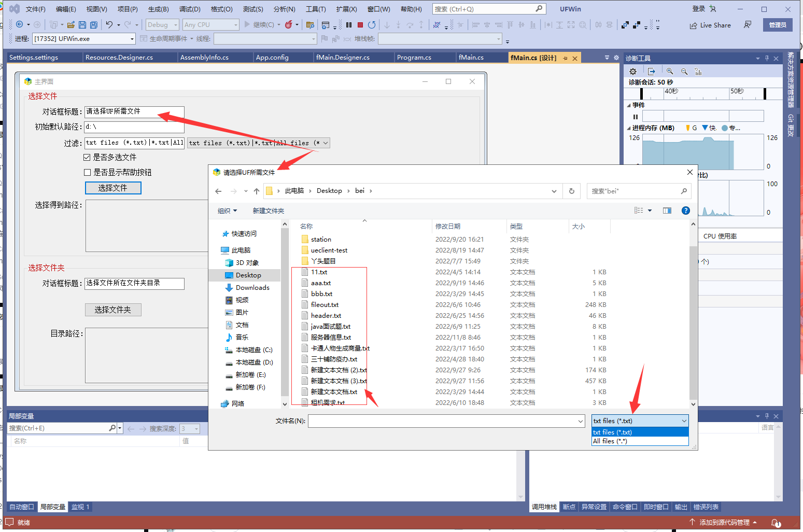Click 新建文件夹 in the file dialog

coord(268,211)
